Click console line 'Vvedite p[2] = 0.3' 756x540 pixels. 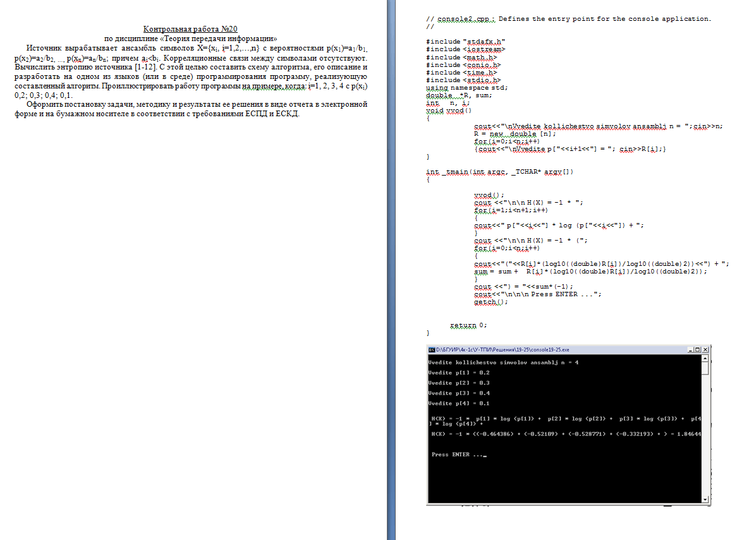tap(459, 383)
